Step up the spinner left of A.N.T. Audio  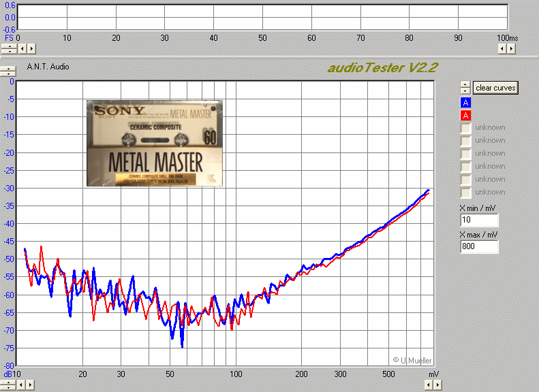point(9,67)
